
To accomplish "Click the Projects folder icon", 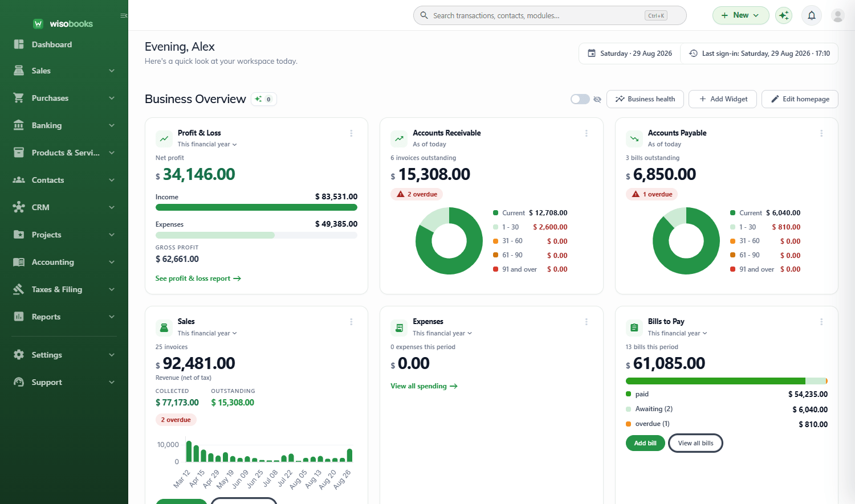I will click(x=19, y=235).
